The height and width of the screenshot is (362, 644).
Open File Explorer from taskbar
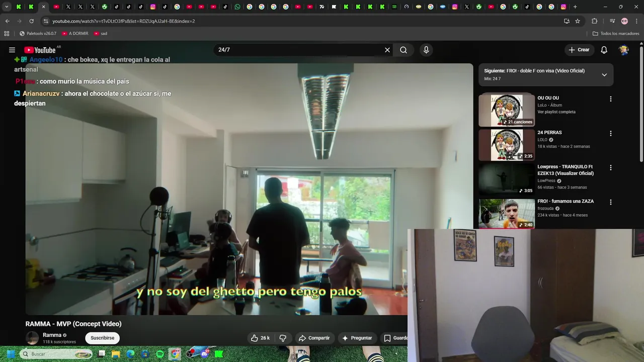point(116,354)
